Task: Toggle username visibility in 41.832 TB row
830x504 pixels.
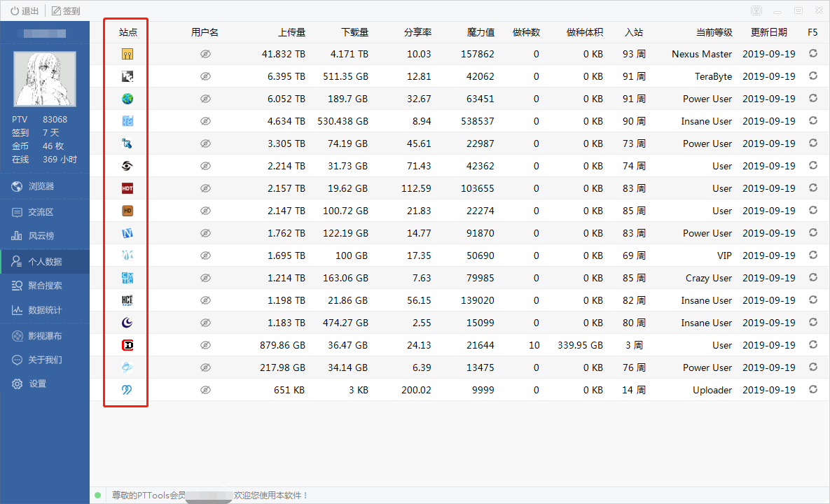Action: pos(205,54)
